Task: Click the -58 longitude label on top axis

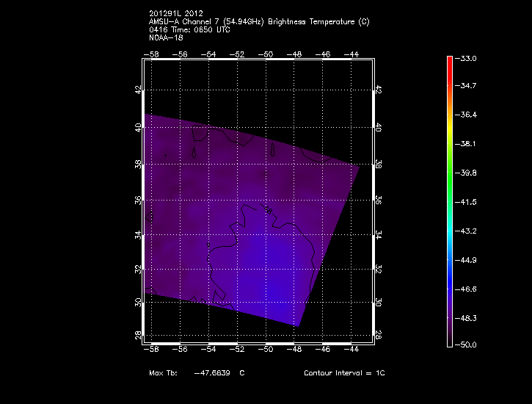Action: (x=152, y=54)
